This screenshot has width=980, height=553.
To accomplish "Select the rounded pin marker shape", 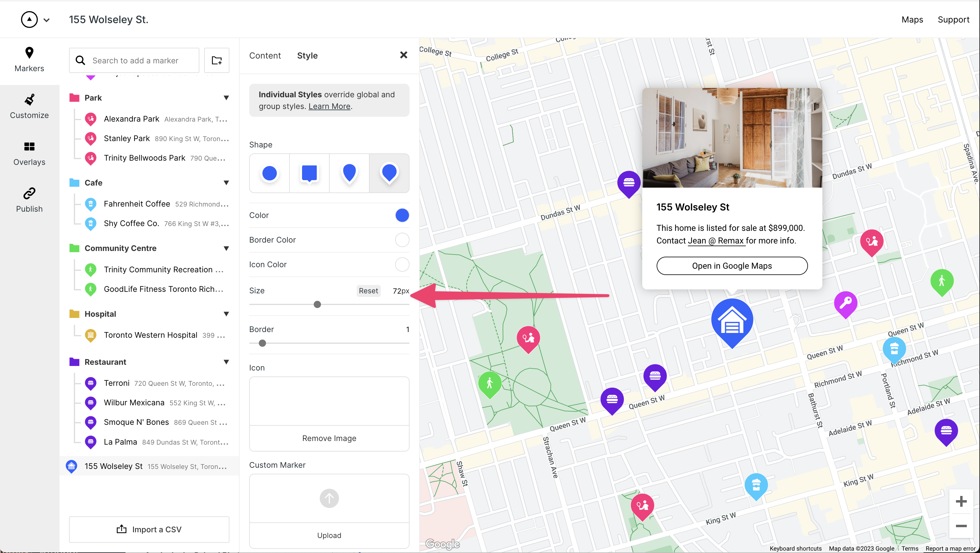I will tap(349, 173).
